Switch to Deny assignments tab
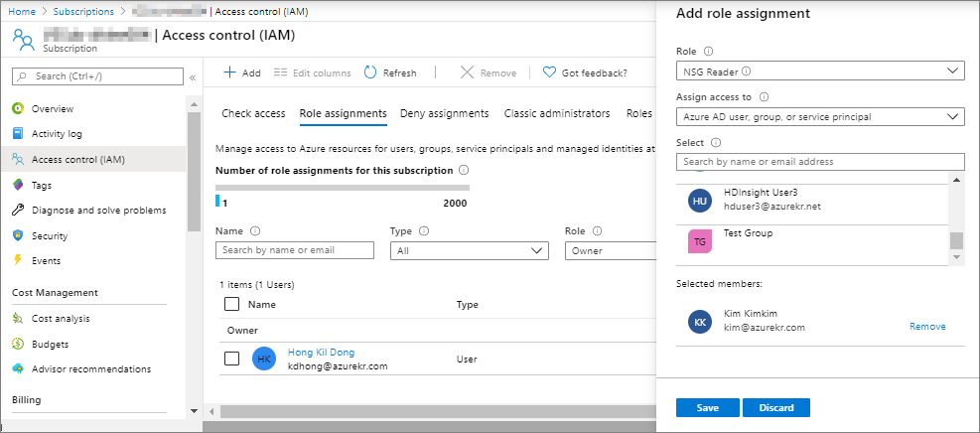This screenshot has width=980, height=433. [445, 113]
